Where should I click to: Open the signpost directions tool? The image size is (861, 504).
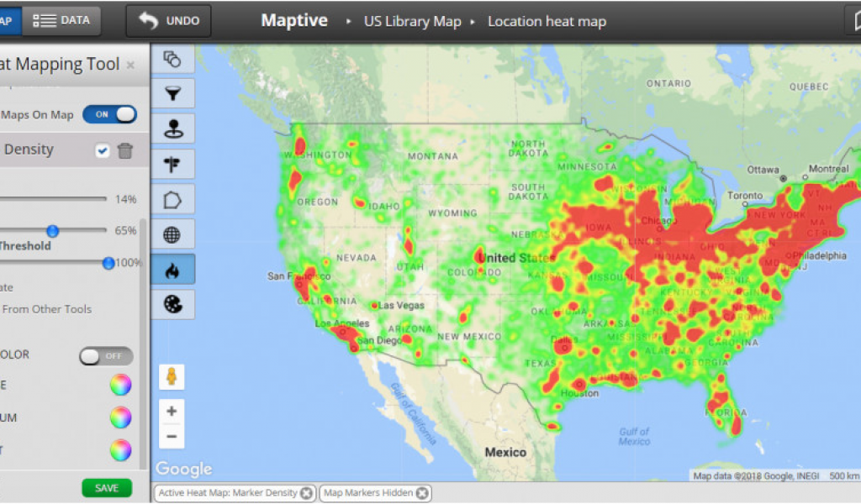(x=172, y=164)
